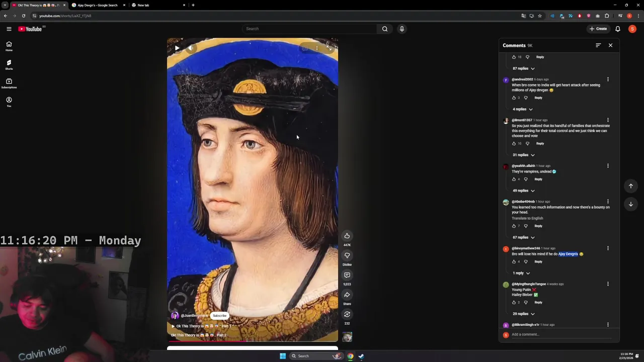Viewport: 644px width, 362px height.
Task: Open Chrome from the Windows taskbar
Action: [350, 356]
